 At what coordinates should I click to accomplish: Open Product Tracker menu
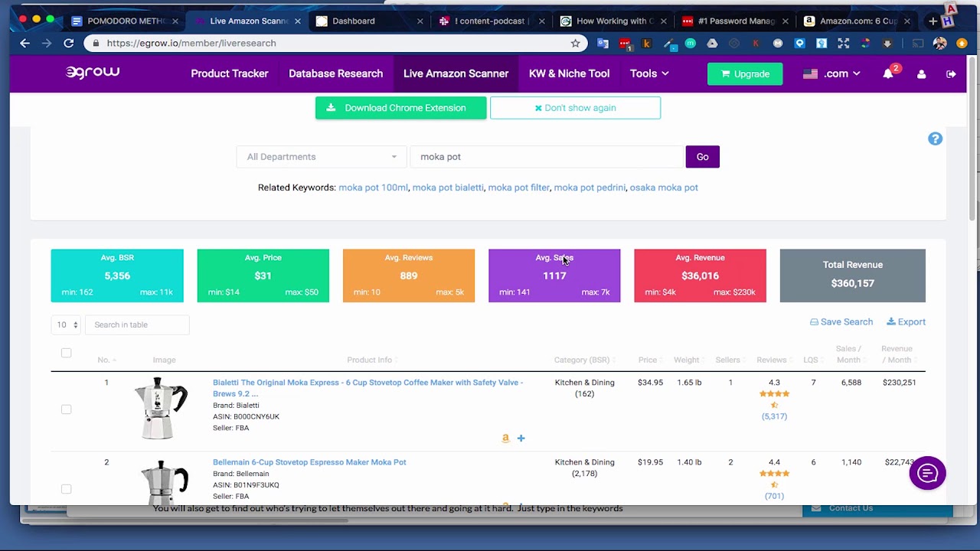(x=230, y=73)
